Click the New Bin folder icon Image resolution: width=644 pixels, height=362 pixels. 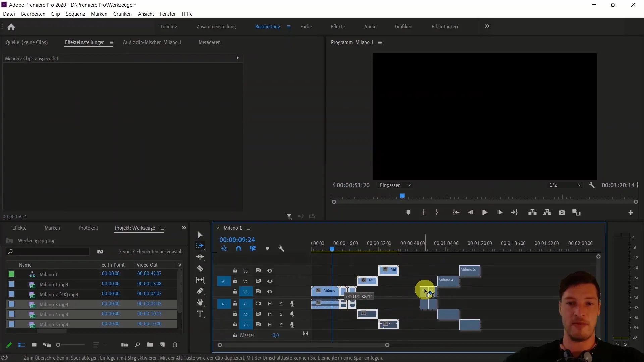tap(150, 345)
